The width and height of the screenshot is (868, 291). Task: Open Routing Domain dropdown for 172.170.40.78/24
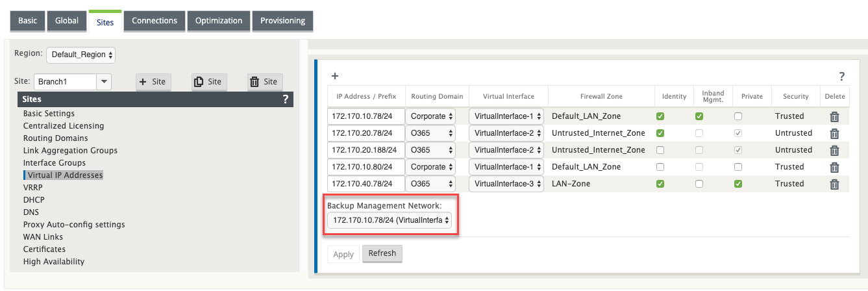[432, 184]
